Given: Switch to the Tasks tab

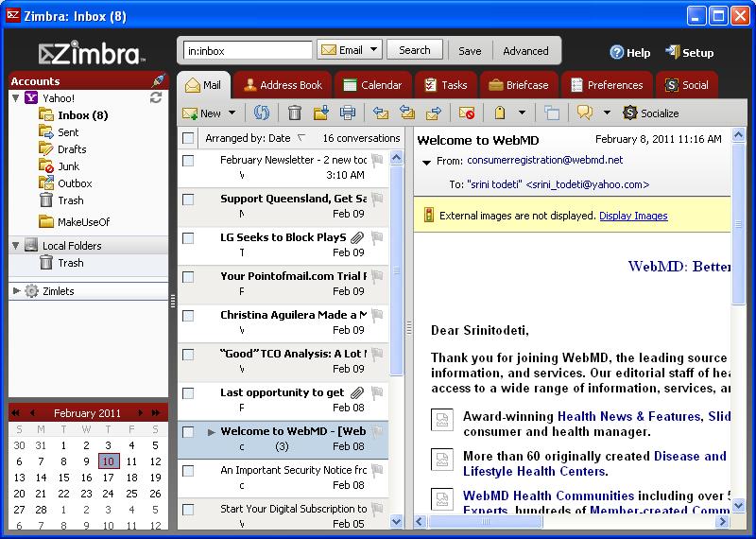Looking at the screenshot, I should [446, 85].
